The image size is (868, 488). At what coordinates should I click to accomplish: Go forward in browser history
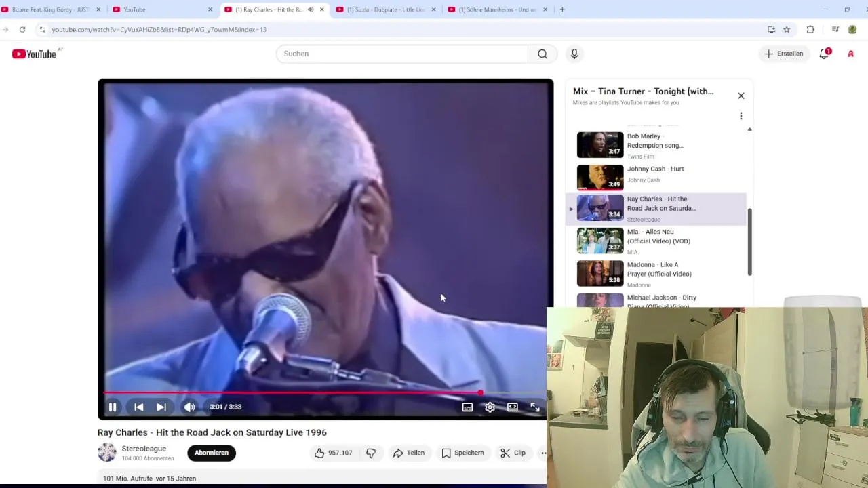pos(5,30)
